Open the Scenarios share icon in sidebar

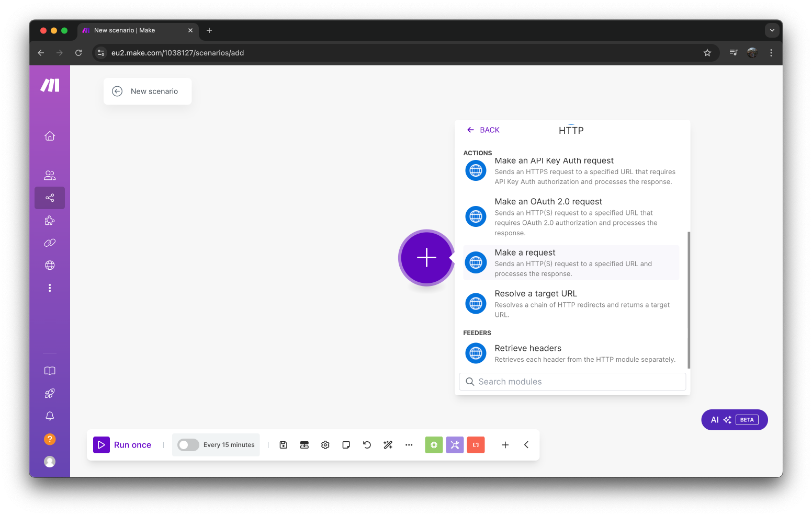[50, 198]
